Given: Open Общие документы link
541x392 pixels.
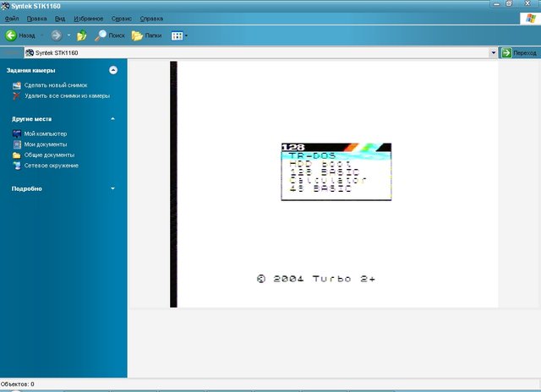Looking at the screenshot, I should [x=49, y=155].
